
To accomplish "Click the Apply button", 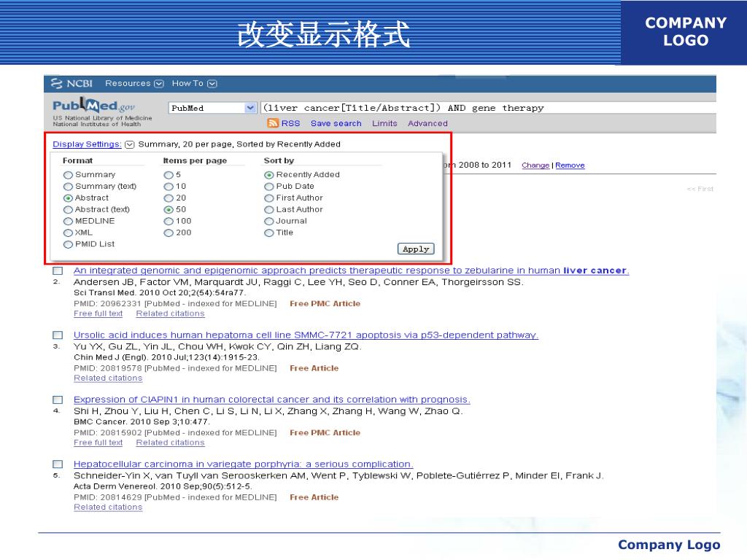I will click(x=416, y=249).
